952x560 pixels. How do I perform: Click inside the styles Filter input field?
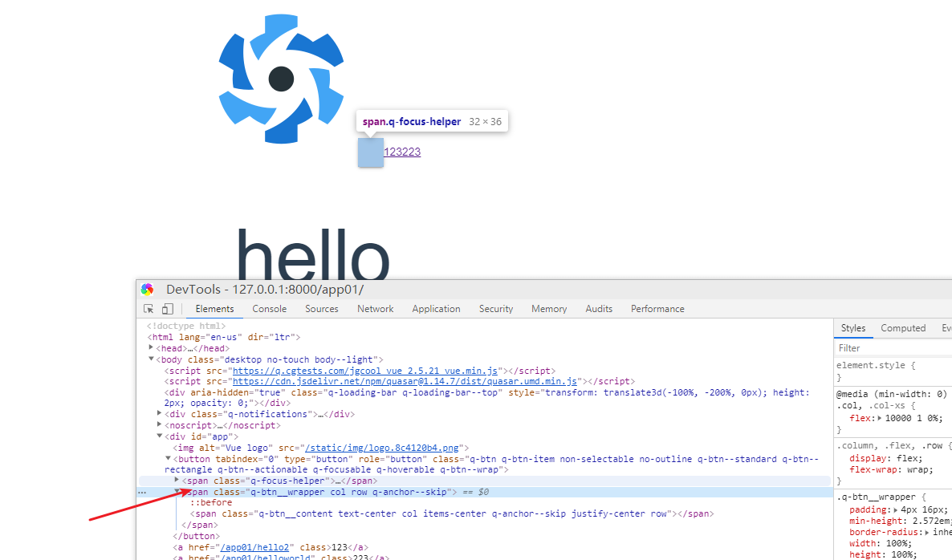pos(875,347)
